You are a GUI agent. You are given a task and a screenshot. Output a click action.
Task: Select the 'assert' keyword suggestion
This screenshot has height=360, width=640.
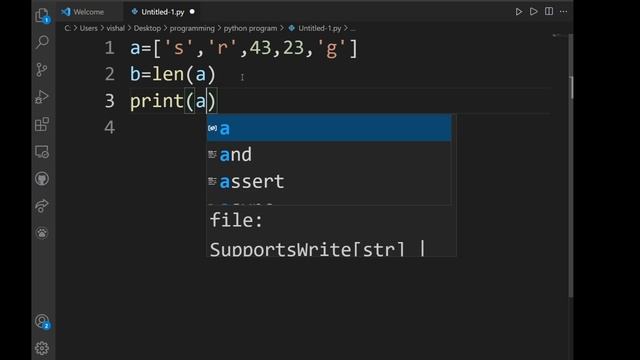(x=329, y=181)
